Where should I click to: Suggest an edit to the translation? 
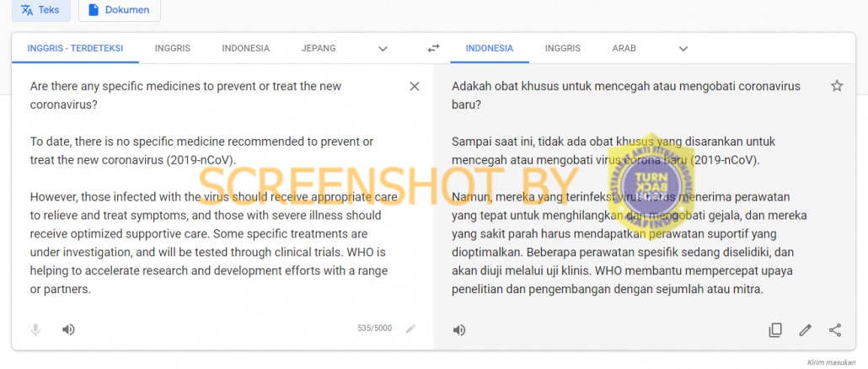[x=806, y=330]
